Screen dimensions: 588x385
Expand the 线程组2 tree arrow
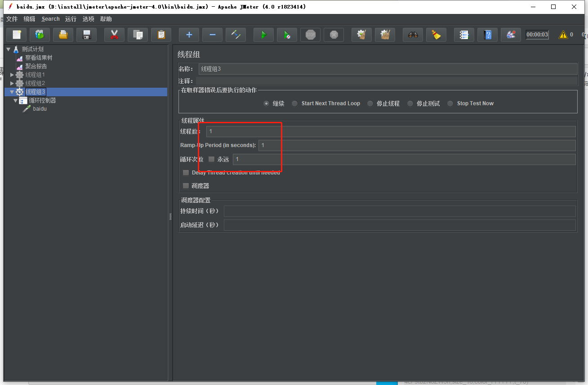(12, 83)
